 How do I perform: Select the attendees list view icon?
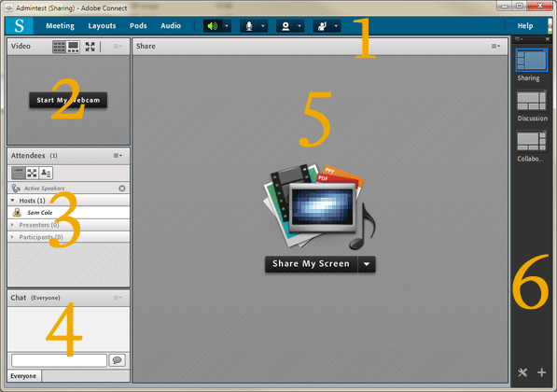tap(19, 173)
